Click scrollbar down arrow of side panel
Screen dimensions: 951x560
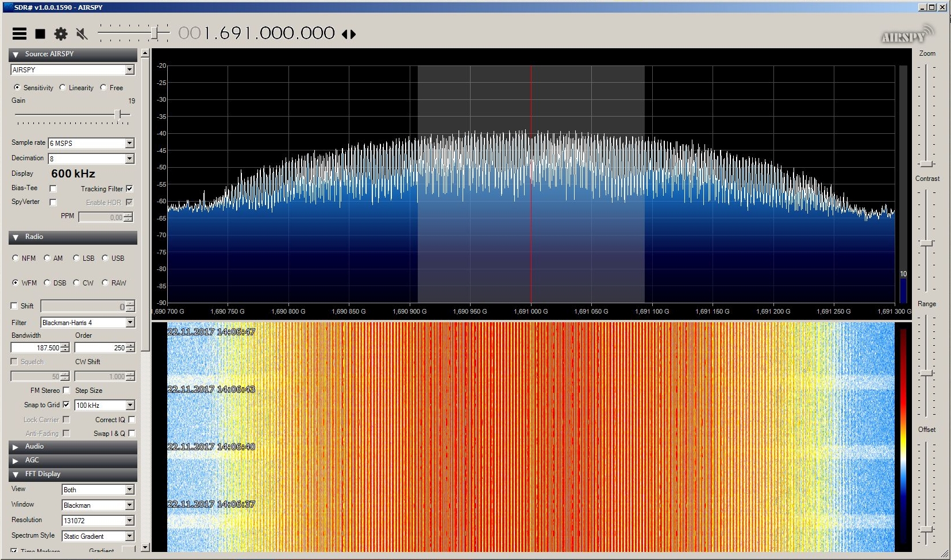coord(145,547)
